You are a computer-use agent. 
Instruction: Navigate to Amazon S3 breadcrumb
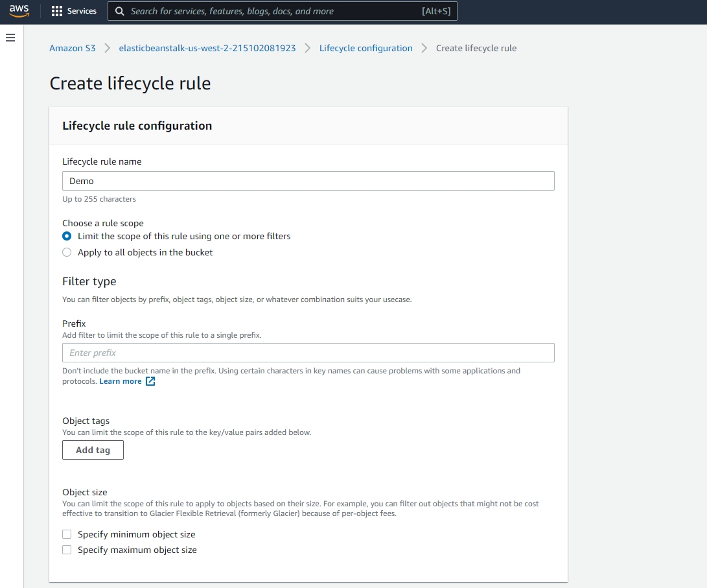(72, 48)
